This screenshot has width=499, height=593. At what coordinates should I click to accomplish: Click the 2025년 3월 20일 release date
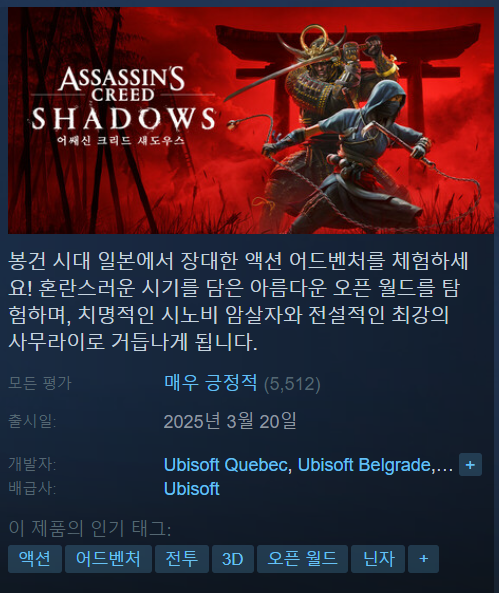pos(230,421)
